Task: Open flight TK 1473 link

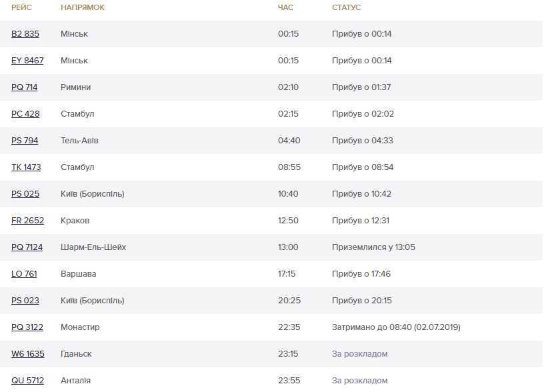Action: [x=26, y=167]
